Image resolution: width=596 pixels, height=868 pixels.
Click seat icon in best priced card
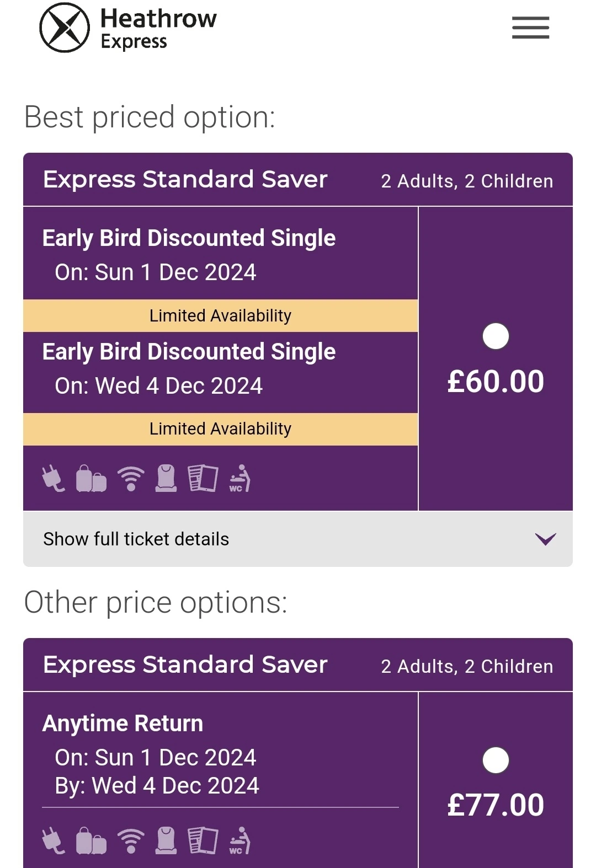pos(166,478)
